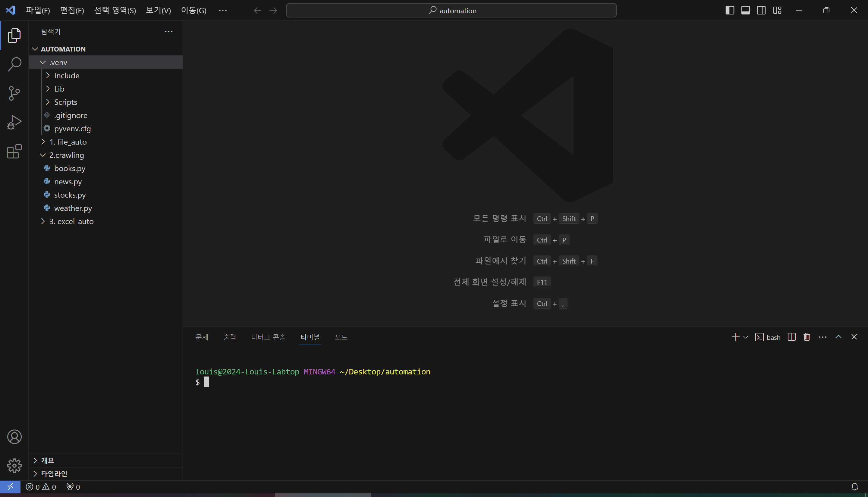This screenshot has width=868, height=497.
Task: Split the terminal pane
Action: click(x=791, y=337)
